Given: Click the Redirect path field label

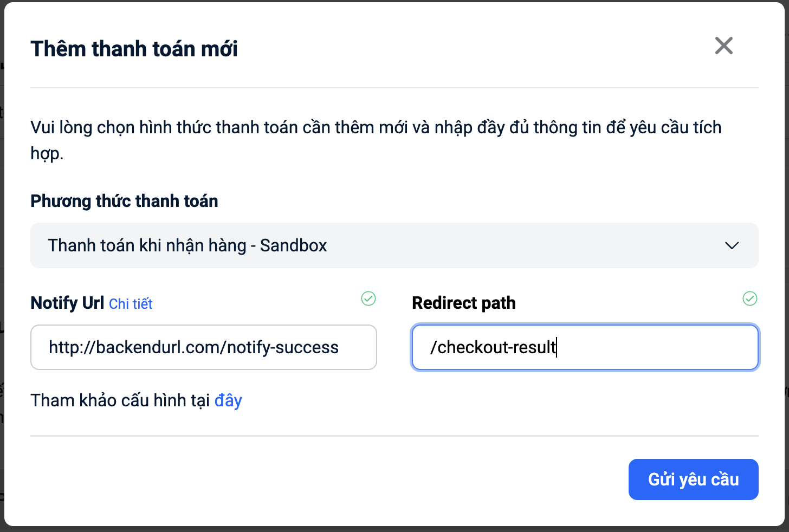Looking at the screenshot, I should pyautogui.click(x=464, y=303).
